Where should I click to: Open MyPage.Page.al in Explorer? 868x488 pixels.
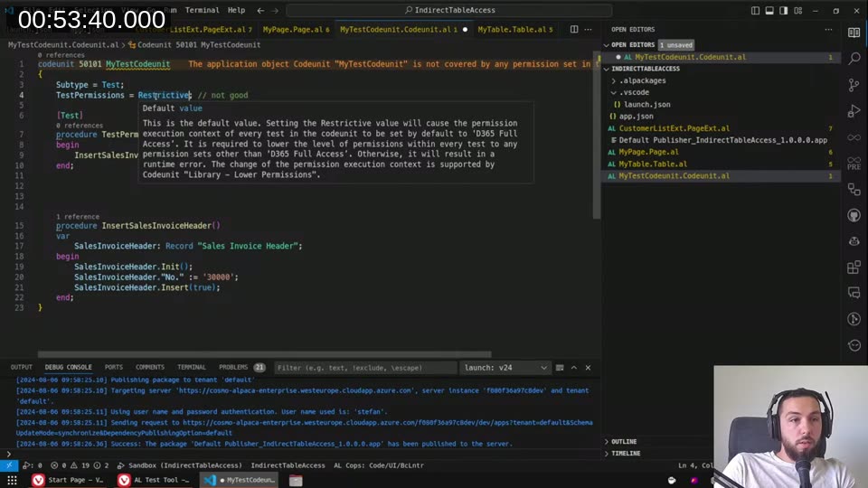pyautogui.click(x=648, y=152)
